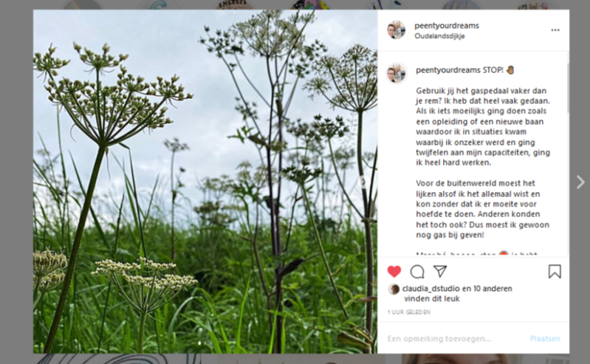Viewport: 590px width, 364px height.
Task: Click claudia_dstudio small avatar by likes
Action: click(x=394, y=289)
